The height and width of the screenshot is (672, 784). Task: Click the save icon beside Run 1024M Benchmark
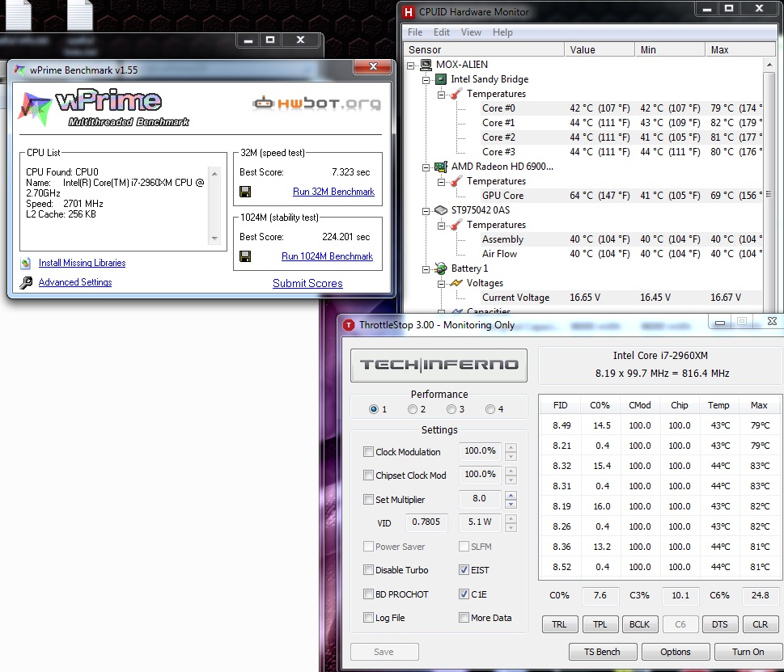(245, 256)
